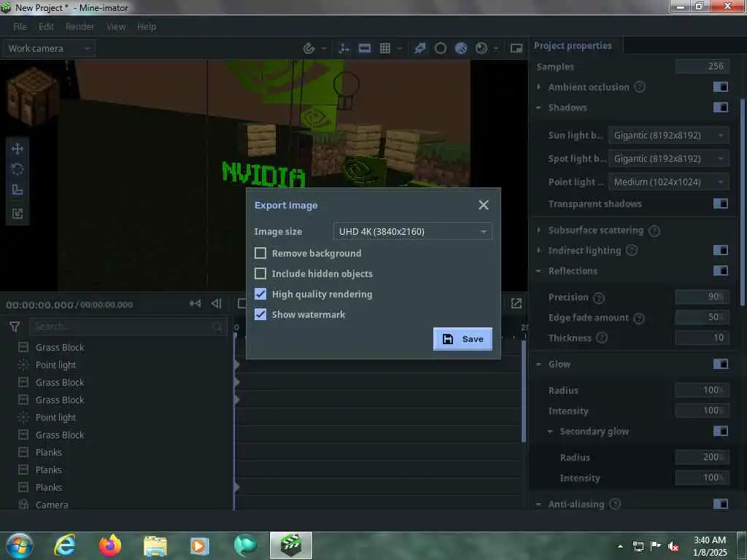The width and height of the screenshot is (747, 560).
Task: Collapse the Shadows section arrow
Action: coord(539,108)
